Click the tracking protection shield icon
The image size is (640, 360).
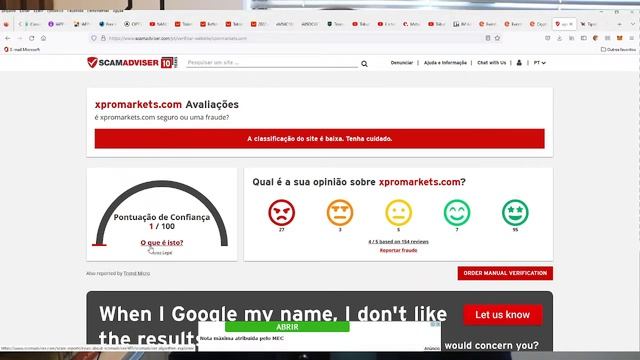[94, 38]
